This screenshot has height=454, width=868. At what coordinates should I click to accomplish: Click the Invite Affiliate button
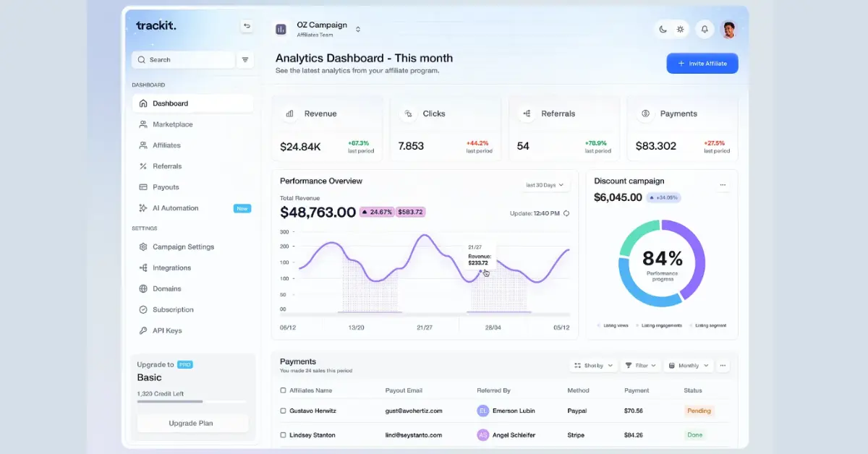702,63
